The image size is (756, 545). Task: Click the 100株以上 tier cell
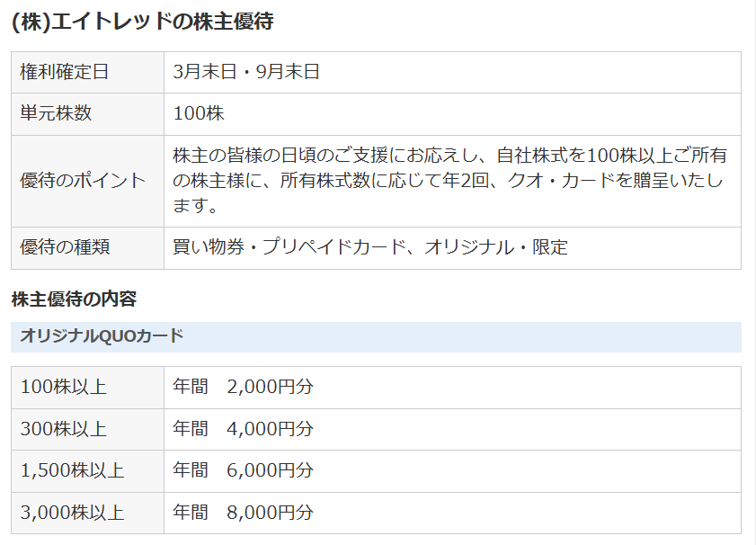(x=63, y=388)
